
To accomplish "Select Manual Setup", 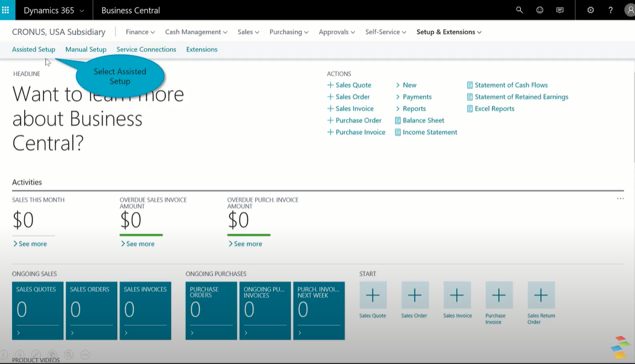I will 86,49.
